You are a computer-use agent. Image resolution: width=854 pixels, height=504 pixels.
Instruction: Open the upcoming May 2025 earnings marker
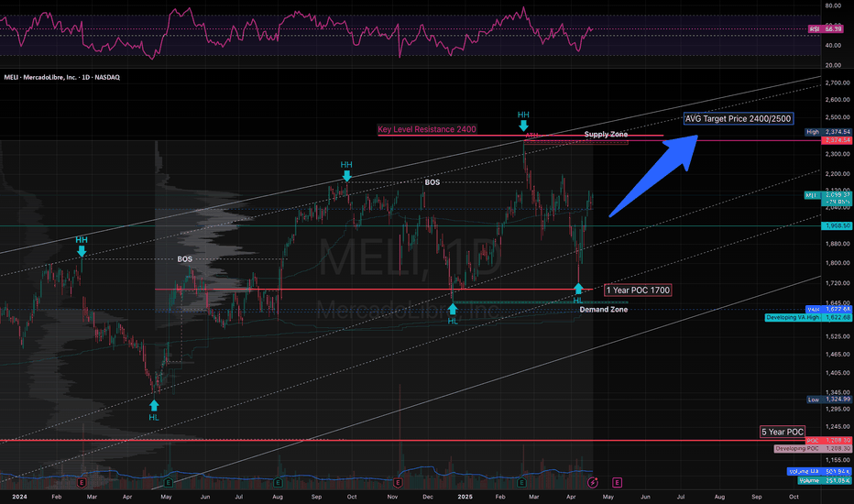617,483
